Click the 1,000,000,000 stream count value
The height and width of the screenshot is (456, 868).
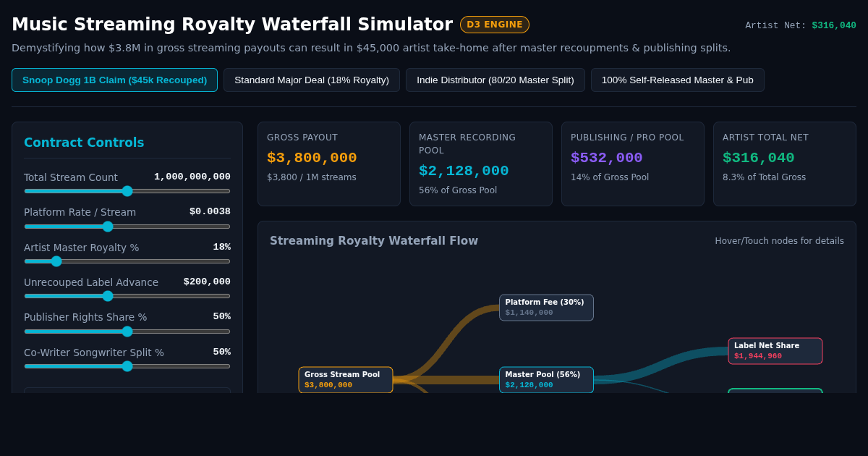click(192, 177)
